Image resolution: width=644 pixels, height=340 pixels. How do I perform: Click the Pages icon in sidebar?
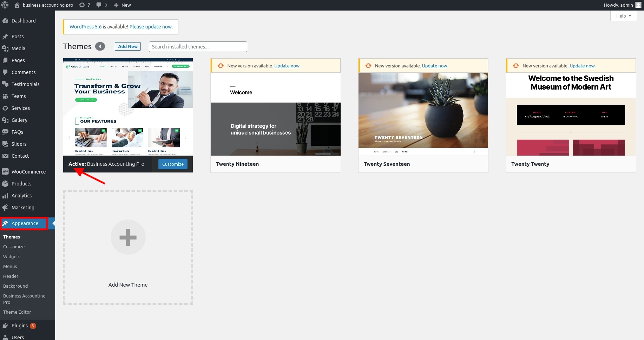[x=5, y=60]
